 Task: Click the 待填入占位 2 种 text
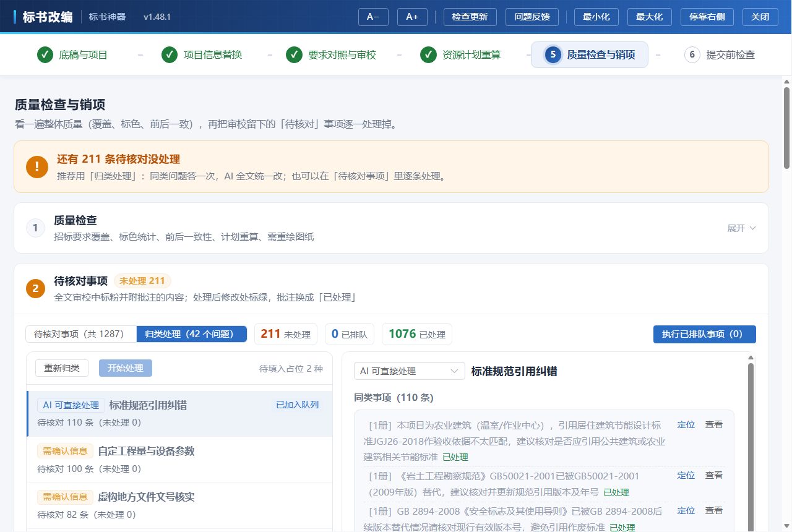(291, 369)
